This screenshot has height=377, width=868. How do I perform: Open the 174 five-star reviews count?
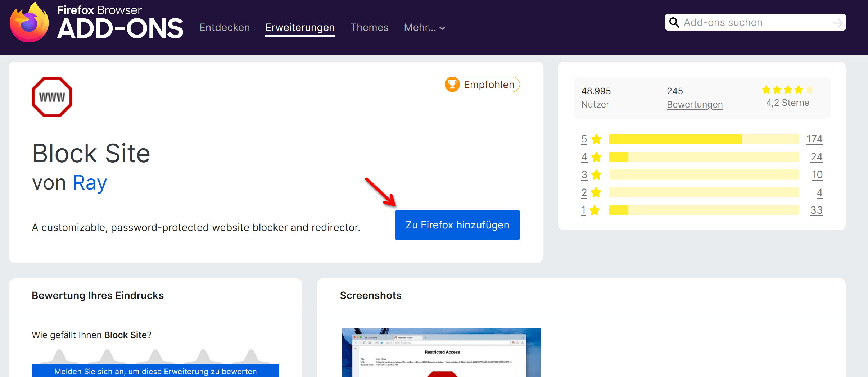(x=814, y=139)
